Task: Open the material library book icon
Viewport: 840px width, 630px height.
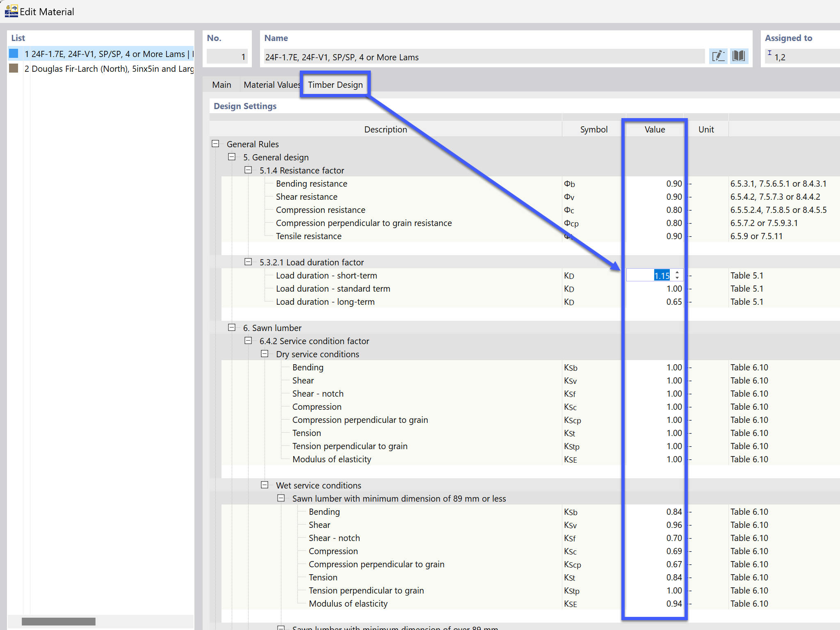Action: click(739, 56)
